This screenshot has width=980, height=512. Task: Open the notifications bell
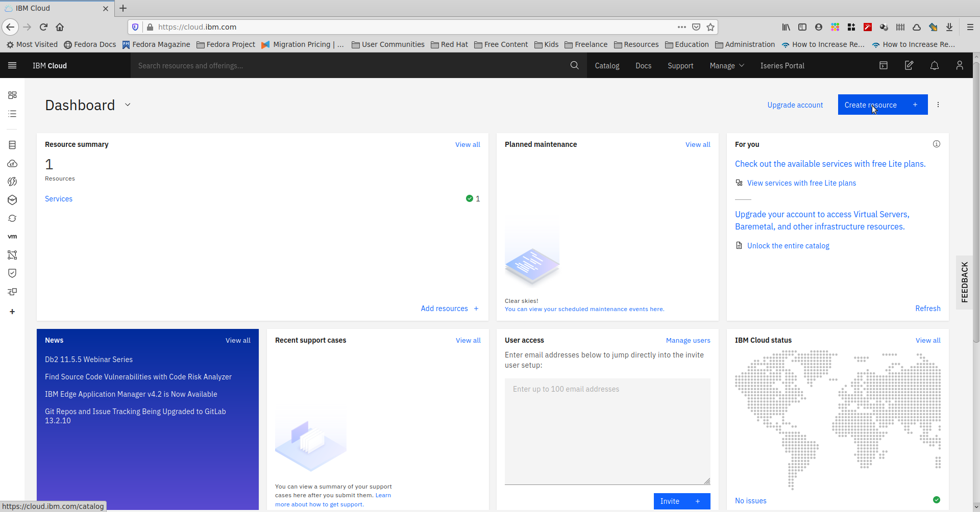pos(935,65)
